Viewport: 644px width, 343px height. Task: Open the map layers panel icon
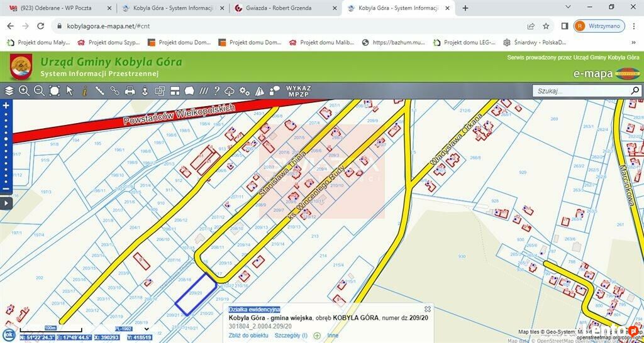[x=9, y=90]
